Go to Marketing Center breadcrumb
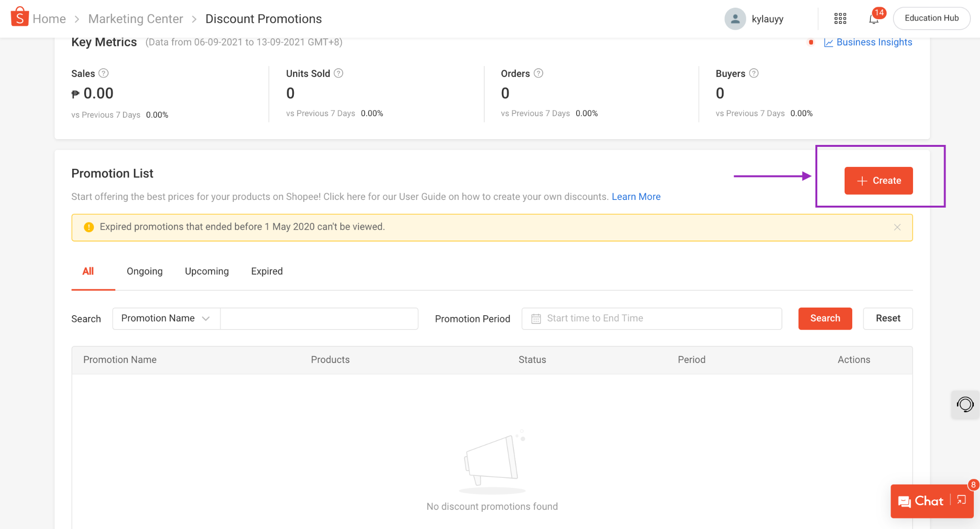The height and width of the screenshot is (529, 980). click(135, 19)
